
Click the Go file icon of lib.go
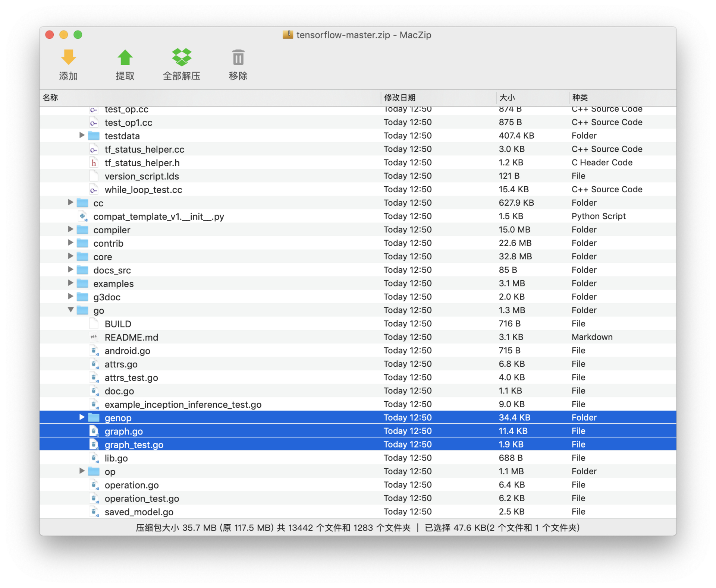(94, 458)
